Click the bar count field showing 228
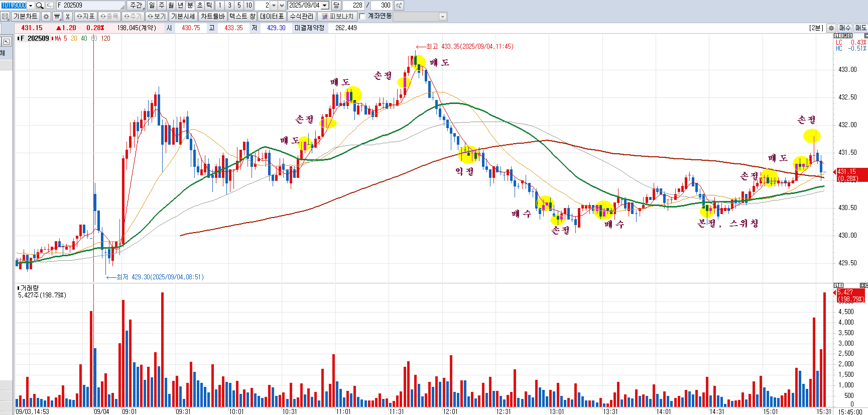Viewport: 868px width, 415px height. point(353,6)
